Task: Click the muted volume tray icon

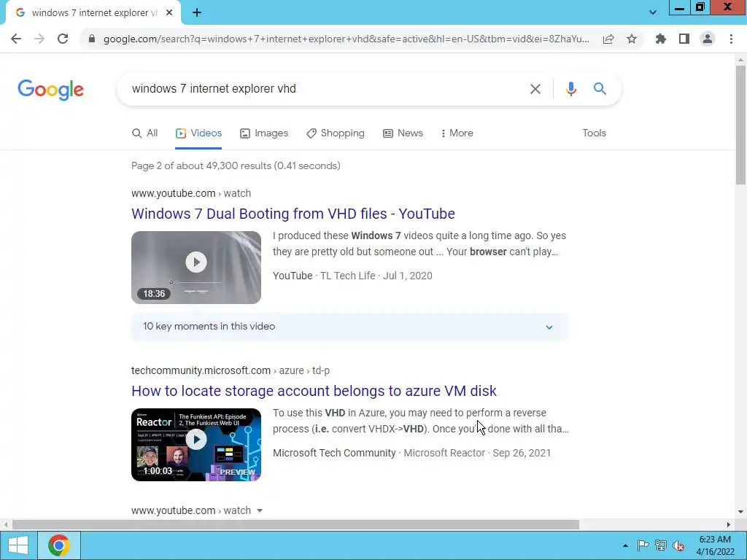Action: 678,545
